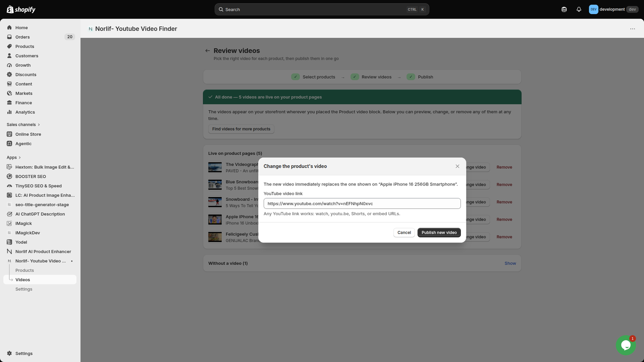Viewport: 644px width, 362px height.
Task: Open the Settings sub-item under Norlif
Action: click(x=24, y=289)
